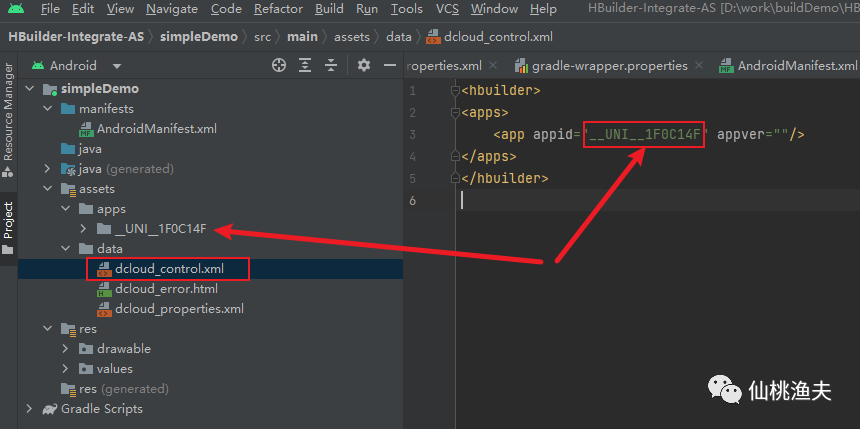Screen dimensions: 860x429
Task: Open the Run menu
Action: (x=367, y=9)
